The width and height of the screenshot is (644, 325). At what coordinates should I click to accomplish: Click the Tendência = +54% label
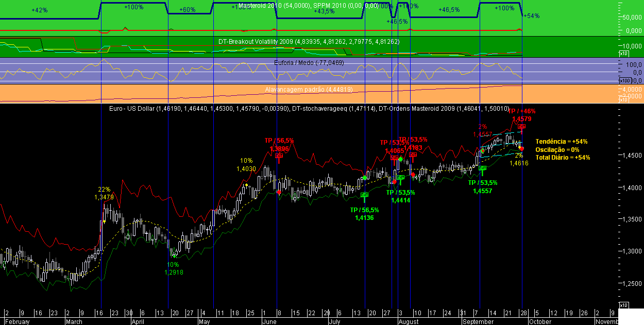[562, 141]
